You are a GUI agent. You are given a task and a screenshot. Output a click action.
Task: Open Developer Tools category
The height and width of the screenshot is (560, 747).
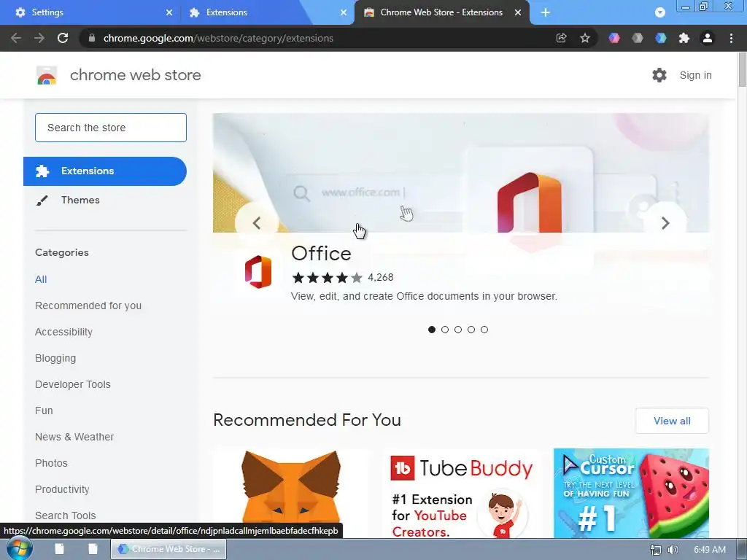tap(72, 384)
